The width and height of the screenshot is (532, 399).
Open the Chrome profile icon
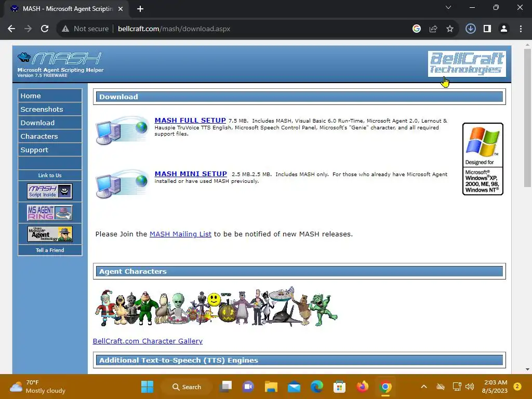[x=504, y=29]
